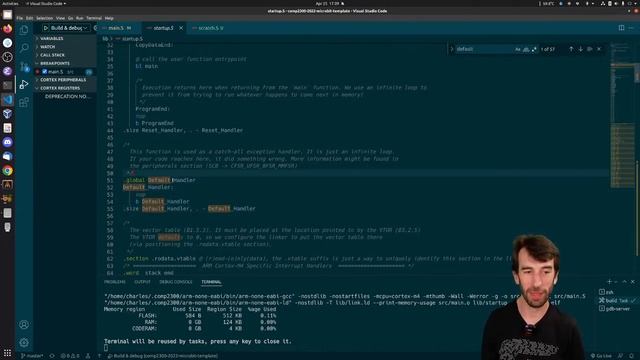Screen dimensions: 640x360
Task: Collapse the Cortex Registers section
Action: [65, 88]
